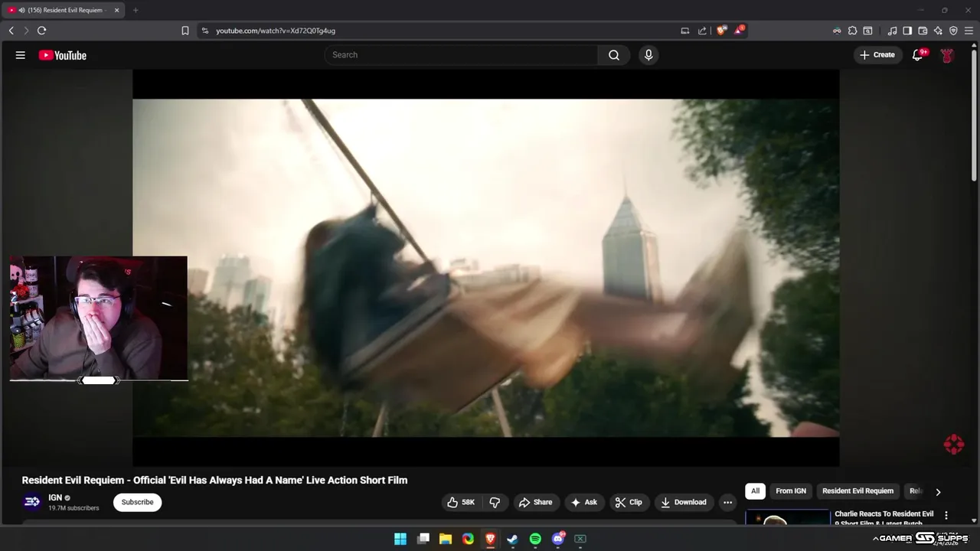Viewport: 980px width, 551px height.
Task: Pause the video by clicking the player
Action: point(485,268)
